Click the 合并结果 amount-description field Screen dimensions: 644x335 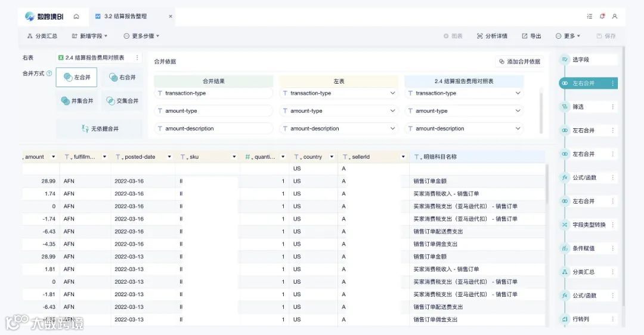tap(213, 129)
